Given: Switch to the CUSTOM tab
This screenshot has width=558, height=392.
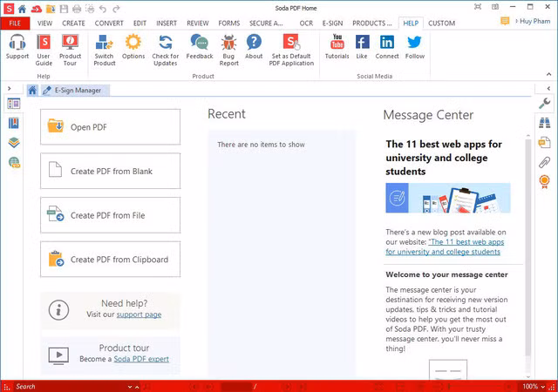Looking at the screenshot, I should pos(441,24).
